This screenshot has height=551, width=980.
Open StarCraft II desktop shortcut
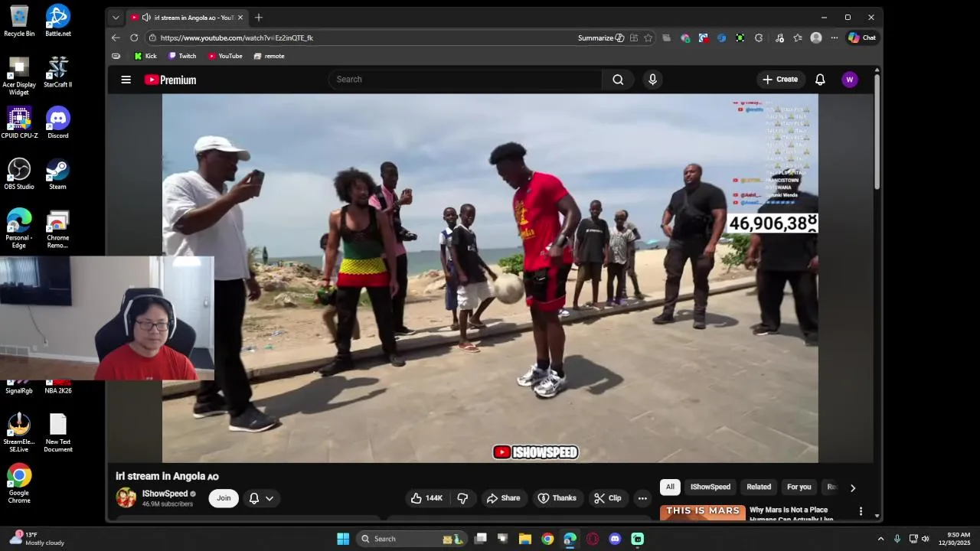point(58,73)
